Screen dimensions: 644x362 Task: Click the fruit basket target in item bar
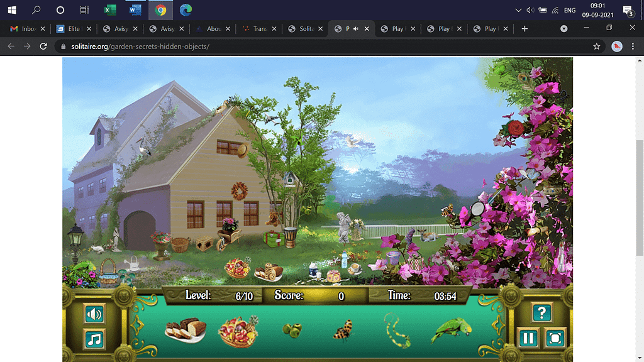pos(238,331)
